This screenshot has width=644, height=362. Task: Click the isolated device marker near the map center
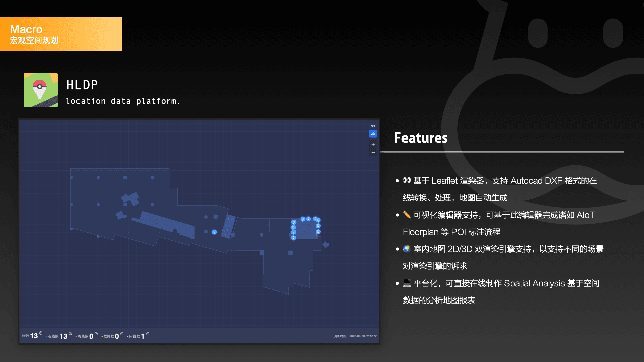(214, 232)
